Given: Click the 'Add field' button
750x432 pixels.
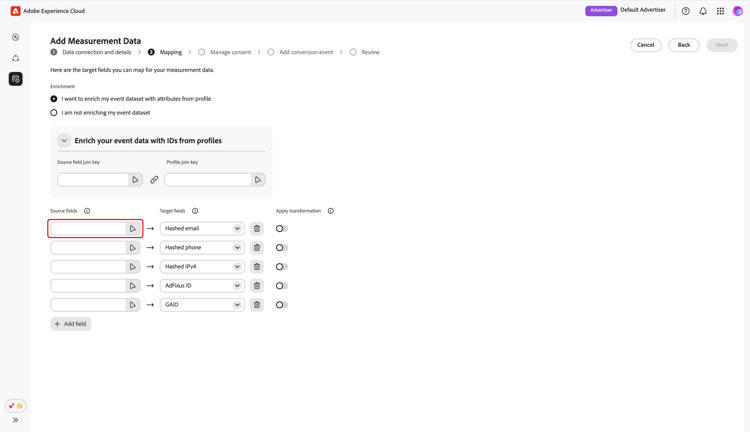Looking at the screenshot, I should click(x=71, y=324).
